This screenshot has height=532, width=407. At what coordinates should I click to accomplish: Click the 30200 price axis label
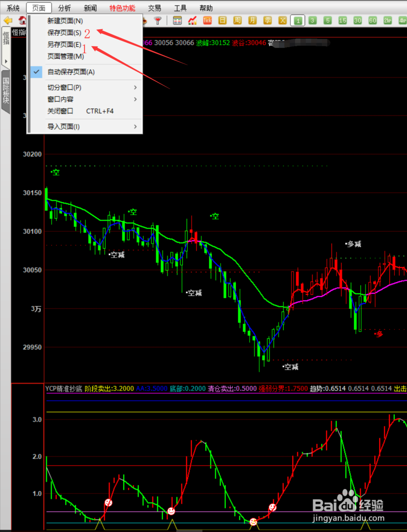(x=32, y=154)
